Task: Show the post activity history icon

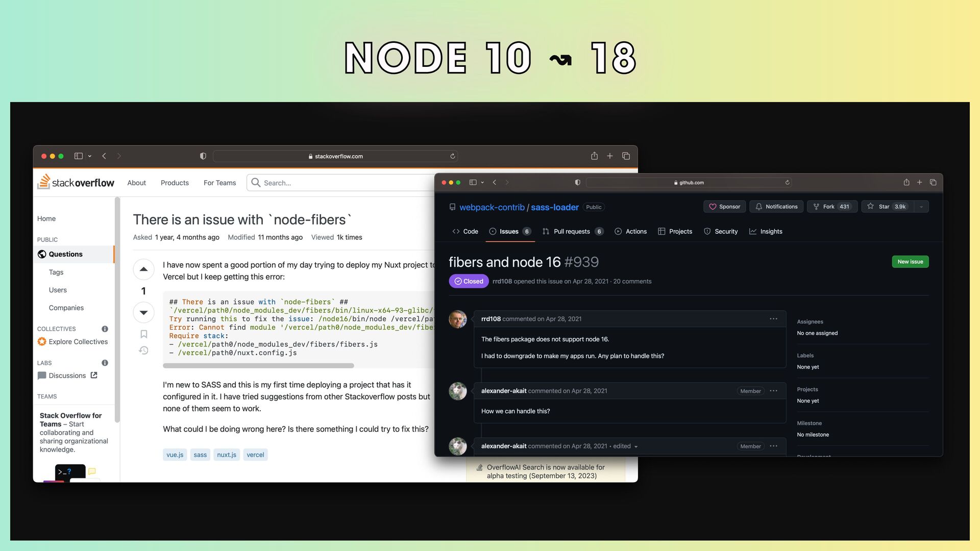Action: [143, 350]
